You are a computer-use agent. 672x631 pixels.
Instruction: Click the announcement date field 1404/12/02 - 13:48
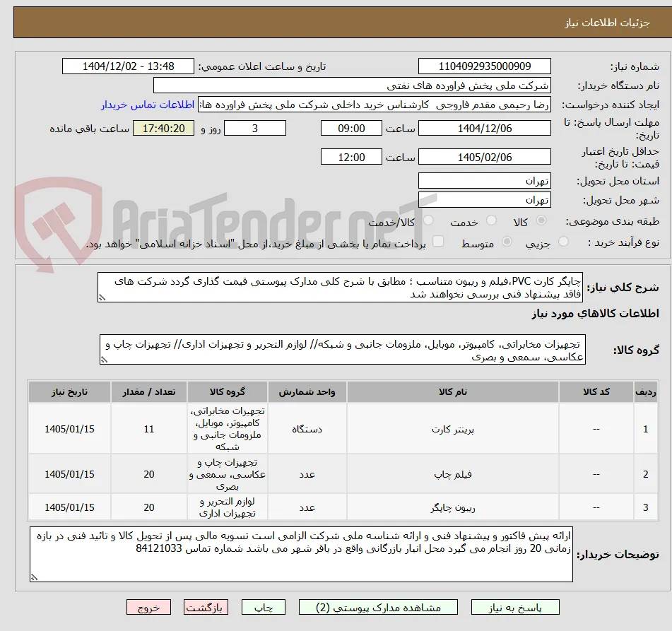(x=128, y=66)
